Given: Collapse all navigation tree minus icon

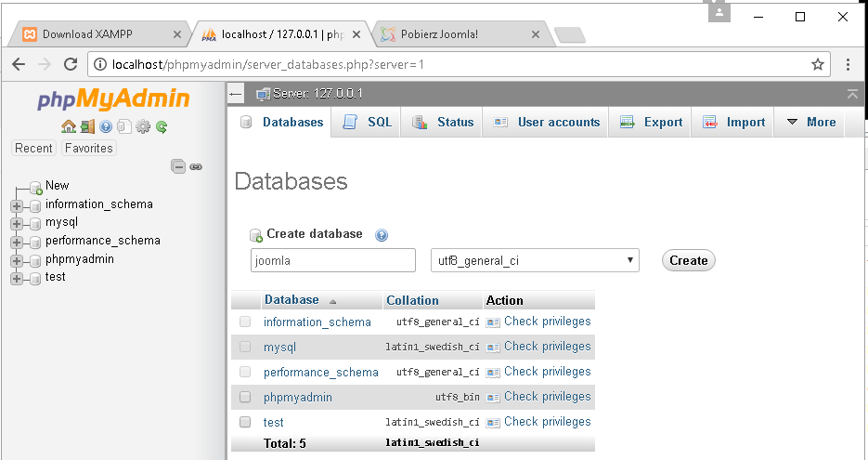Looking at the screenshot, I should tap(177, 166).
